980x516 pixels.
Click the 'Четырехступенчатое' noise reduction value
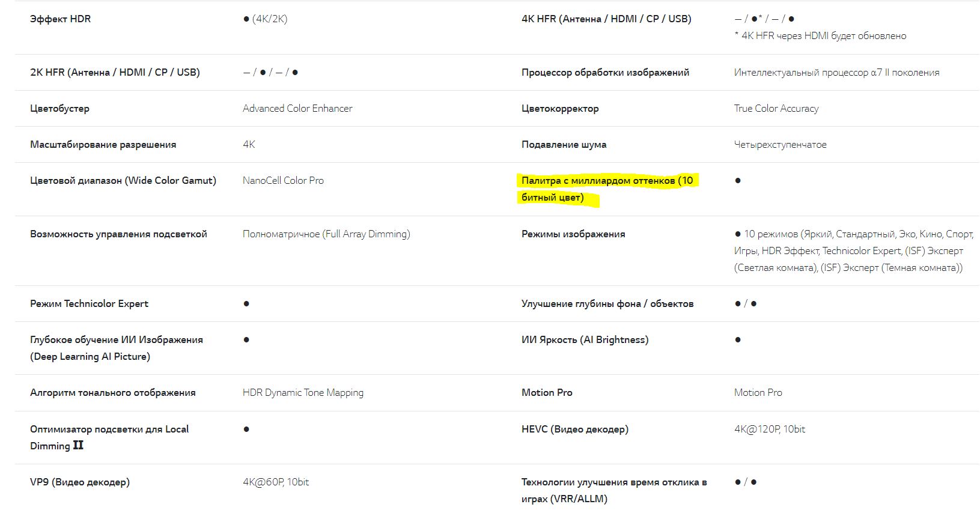(780, 145)
